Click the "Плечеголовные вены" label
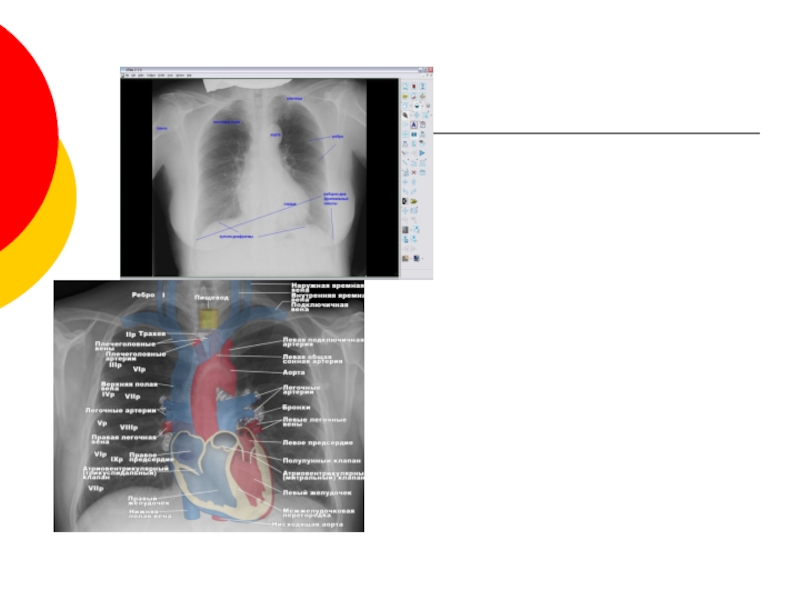 (125, 346)
